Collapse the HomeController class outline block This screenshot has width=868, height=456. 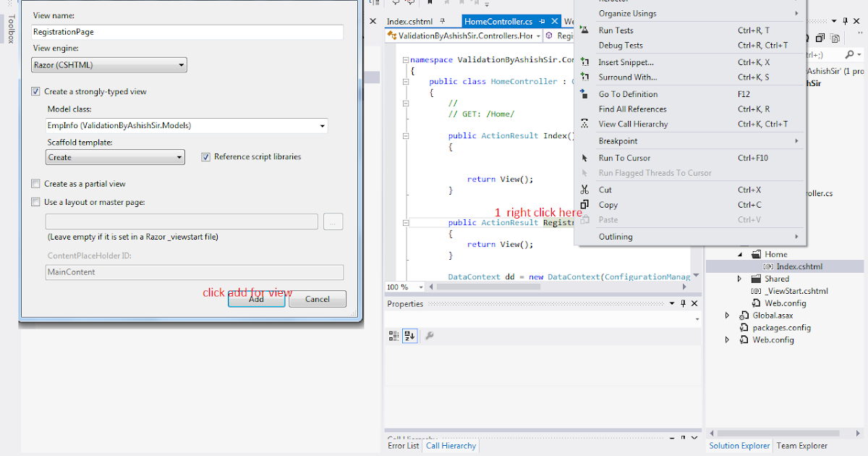tap(406, 82)
